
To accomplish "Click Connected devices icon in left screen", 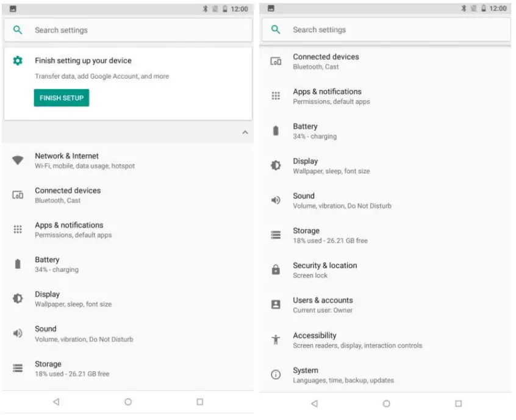I will tap(18, 195).
